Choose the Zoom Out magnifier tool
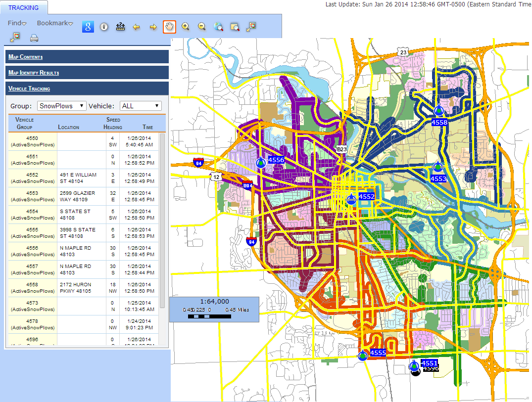532x402 pixels. pos(202,26)
